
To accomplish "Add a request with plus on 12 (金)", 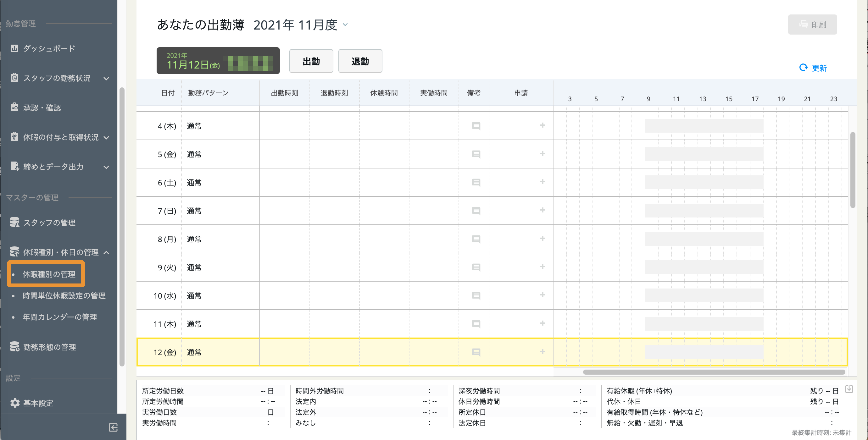I will [x=542, y=351].
